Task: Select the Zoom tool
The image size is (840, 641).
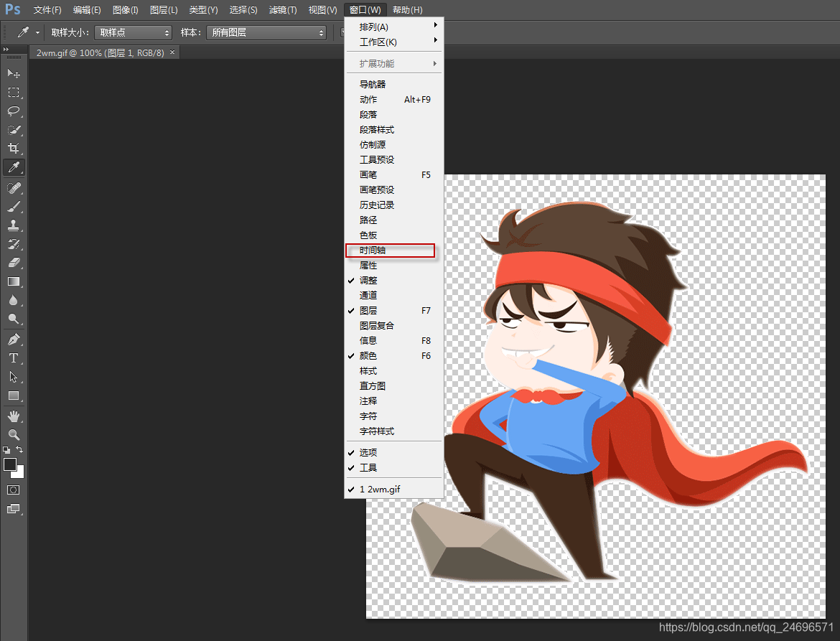Action: coord(14,435)
